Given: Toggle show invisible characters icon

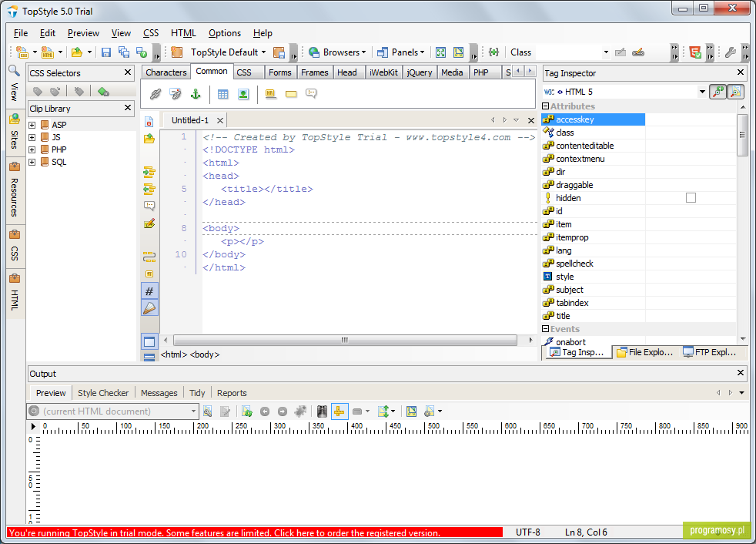Looking at the screenshot, I should pos(149,274).
